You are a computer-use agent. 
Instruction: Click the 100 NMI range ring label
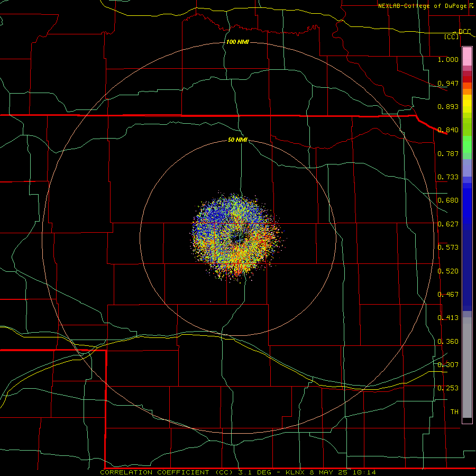237,42
